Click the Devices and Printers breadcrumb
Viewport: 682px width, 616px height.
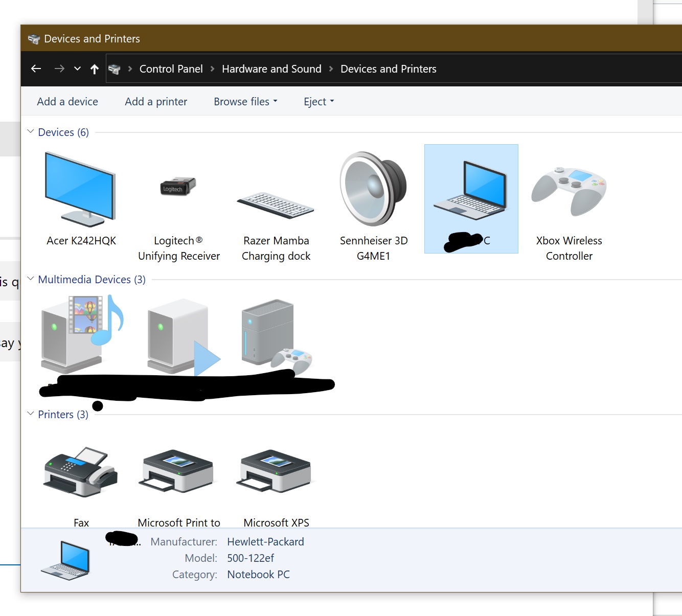(389, 69)
